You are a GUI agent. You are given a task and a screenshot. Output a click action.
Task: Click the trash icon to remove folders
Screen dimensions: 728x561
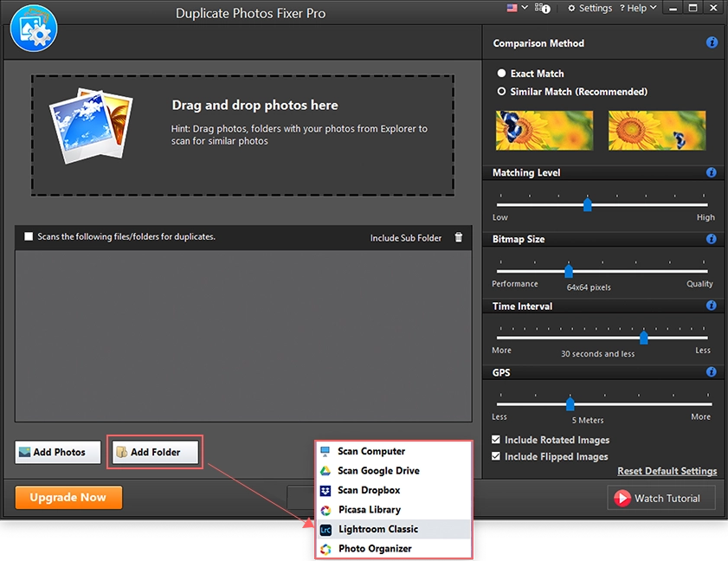click(458, 237)
